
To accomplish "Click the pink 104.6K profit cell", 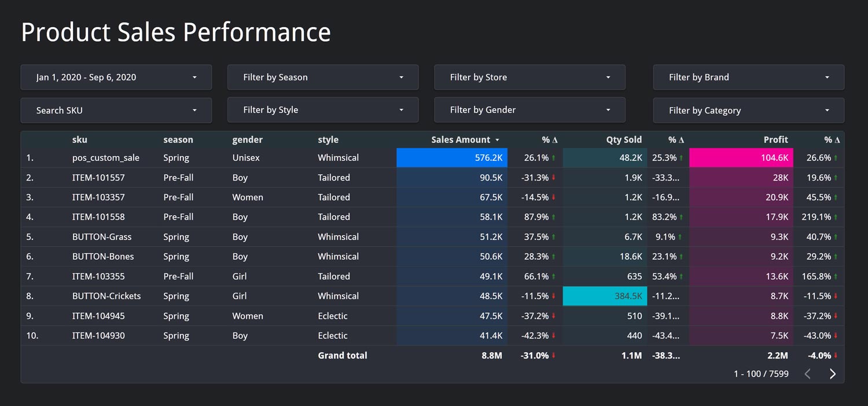I will click(741, 158).
